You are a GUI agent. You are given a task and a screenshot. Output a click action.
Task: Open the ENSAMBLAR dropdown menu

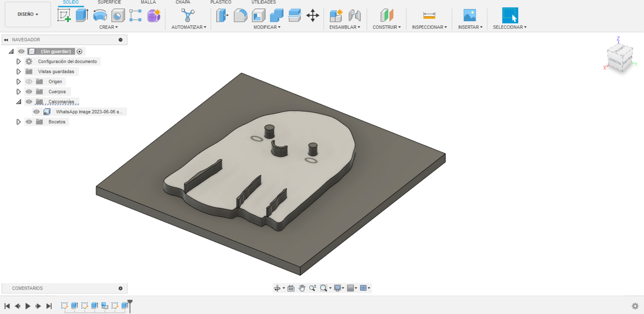tap(344, 27)
